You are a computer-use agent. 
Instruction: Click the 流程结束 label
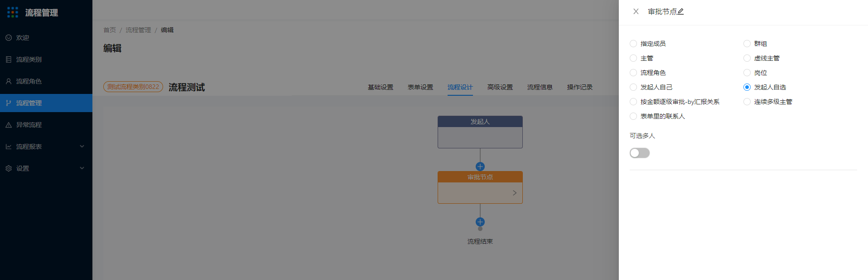pos(480,241)
